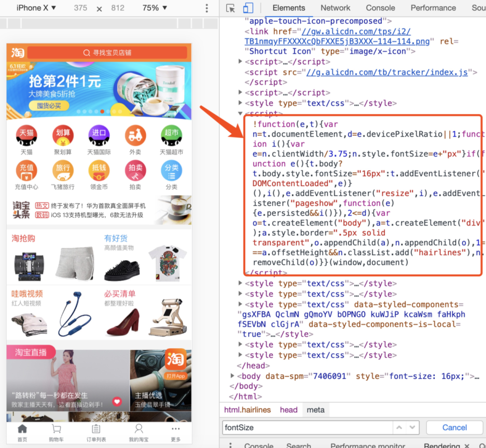This screenshot has width=486, height=448.
Task: Jump to the next search result arrow
Action: point(412,428)
